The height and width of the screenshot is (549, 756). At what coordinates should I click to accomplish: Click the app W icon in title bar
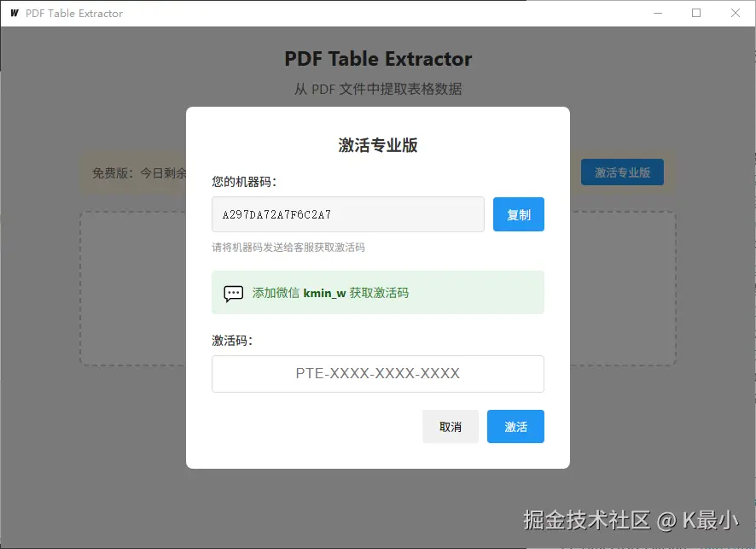(x=15, y=13)
